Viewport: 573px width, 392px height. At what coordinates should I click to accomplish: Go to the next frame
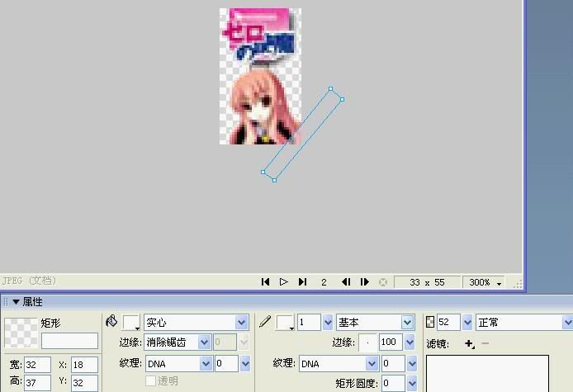point(365,282)
